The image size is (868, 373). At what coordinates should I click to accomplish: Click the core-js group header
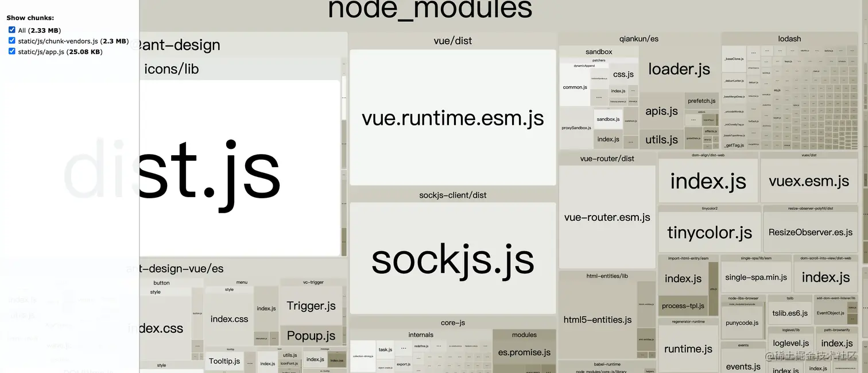(x=453, y=322)
